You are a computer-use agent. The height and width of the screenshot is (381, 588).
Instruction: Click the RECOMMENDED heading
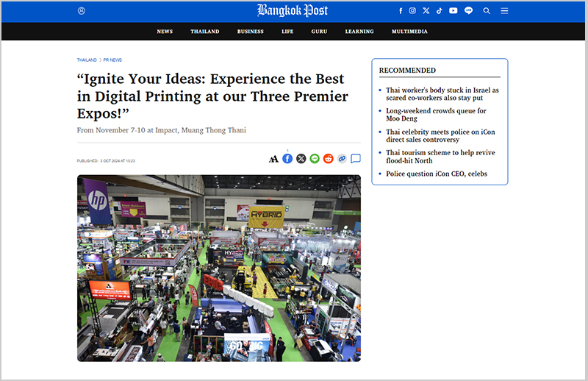point(407,71)
